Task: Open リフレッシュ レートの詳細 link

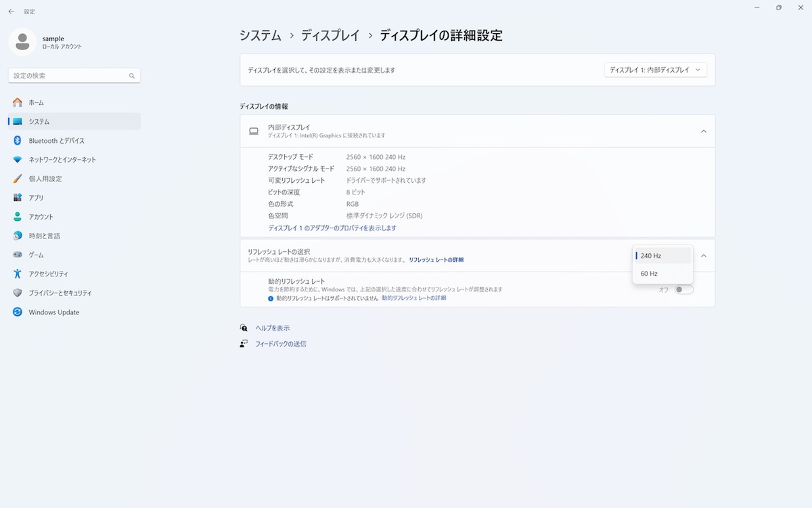Action: [x=436, y=260]
